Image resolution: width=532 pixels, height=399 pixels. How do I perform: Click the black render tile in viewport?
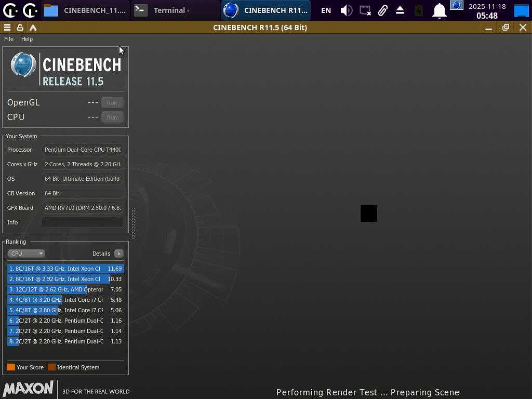click(x=369, y=214)
